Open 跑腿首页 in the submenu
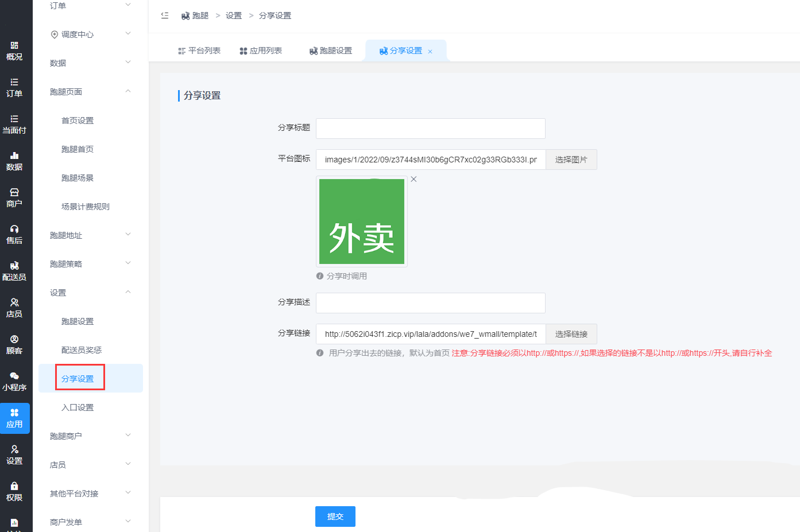Viewport: 800px width, 532px height. [78, 149]
